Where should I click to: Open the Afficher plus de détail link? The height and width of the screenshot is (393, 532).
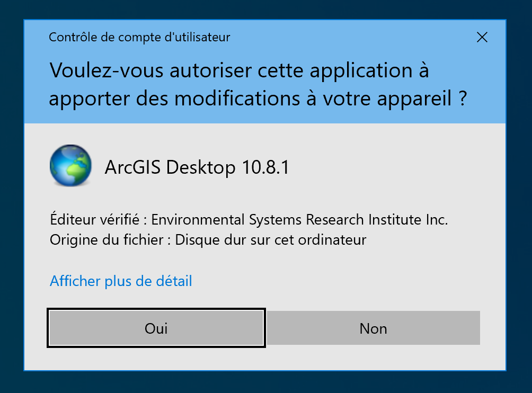121,281
